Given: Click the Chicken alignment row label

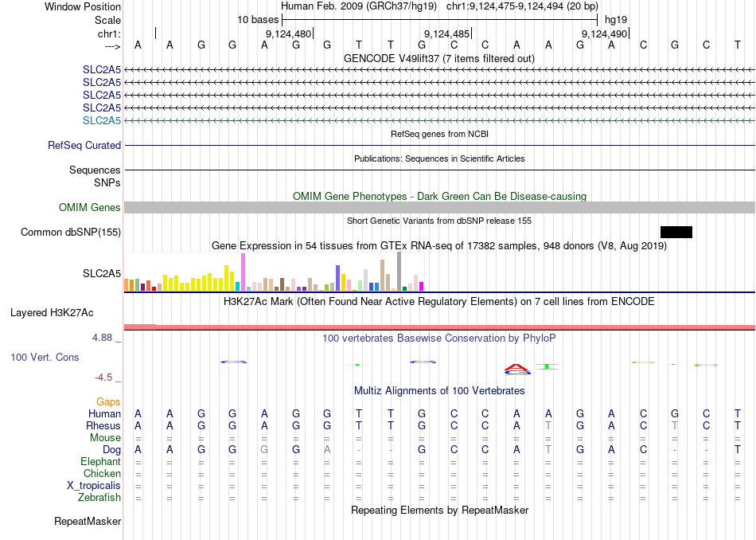Looking at the screenshot, I should click(x=102, y=473).
